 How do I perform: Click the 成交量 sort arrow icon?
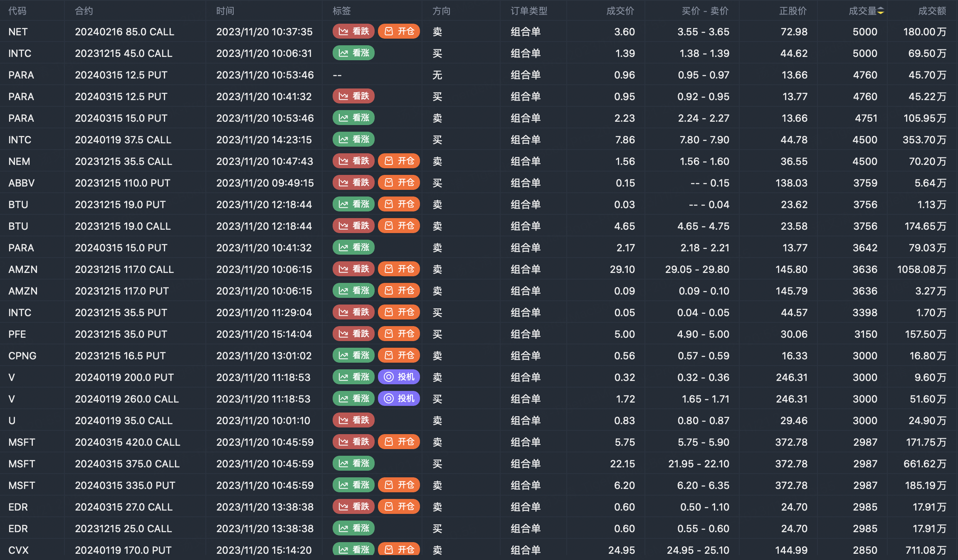pyautogui.click(x=881, y=11)
